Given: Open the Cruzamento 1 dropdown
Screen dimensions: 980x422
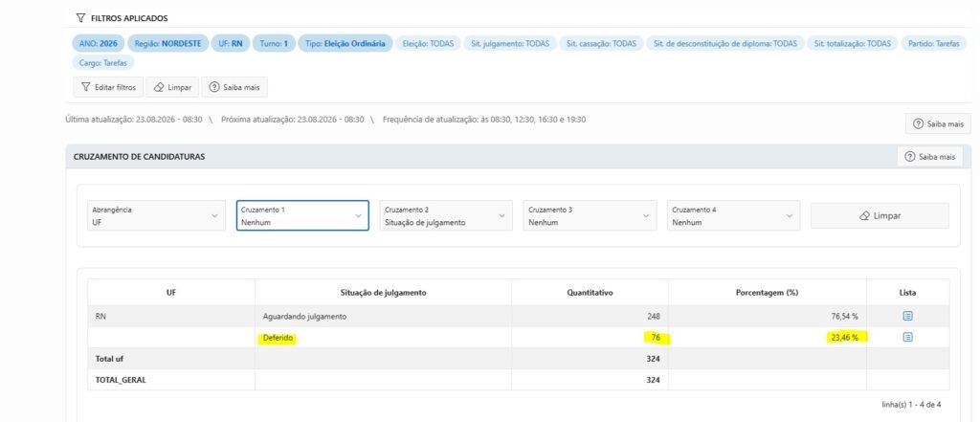Looking at the screenshot, I should pos(302,215).
